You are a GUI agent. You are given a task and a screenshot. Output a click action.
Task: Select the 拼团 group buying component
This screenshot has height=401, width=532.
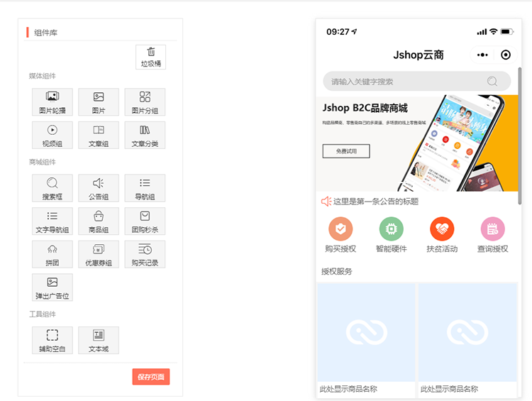tap(52, 254)
